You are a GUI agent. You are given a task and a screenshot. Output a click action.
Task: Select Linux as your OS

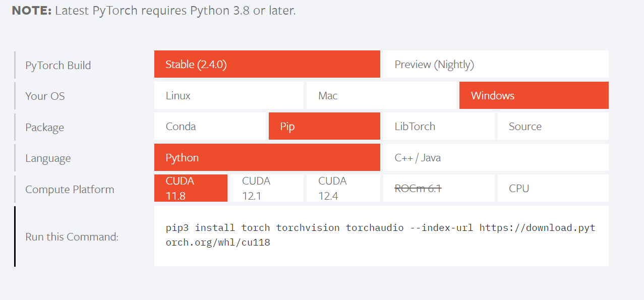point(229,95)
